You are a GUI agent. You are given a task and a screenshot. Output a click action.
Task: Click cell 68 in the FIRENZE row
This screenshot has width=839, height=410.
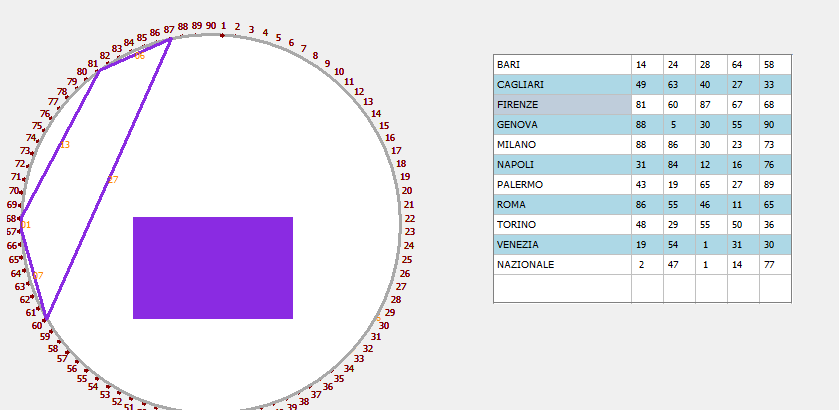(775, 105)
